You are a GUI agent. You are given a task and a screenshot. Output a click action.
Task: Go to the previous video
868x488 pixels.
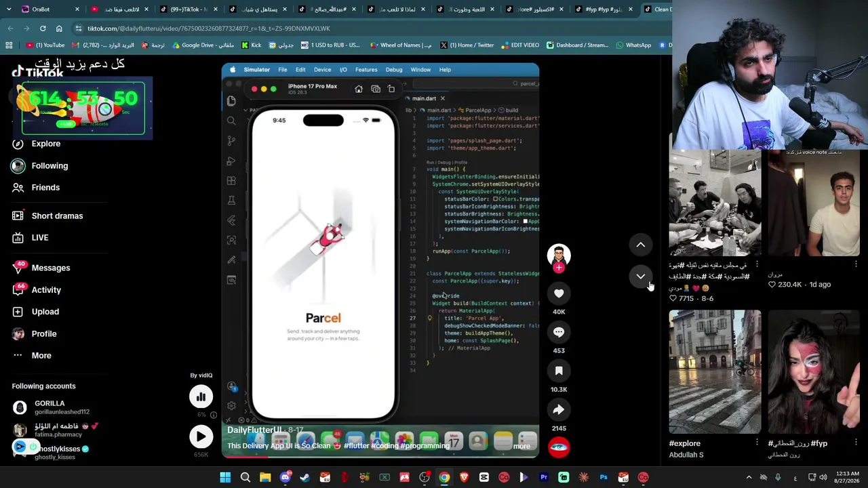tap(641, 245)
